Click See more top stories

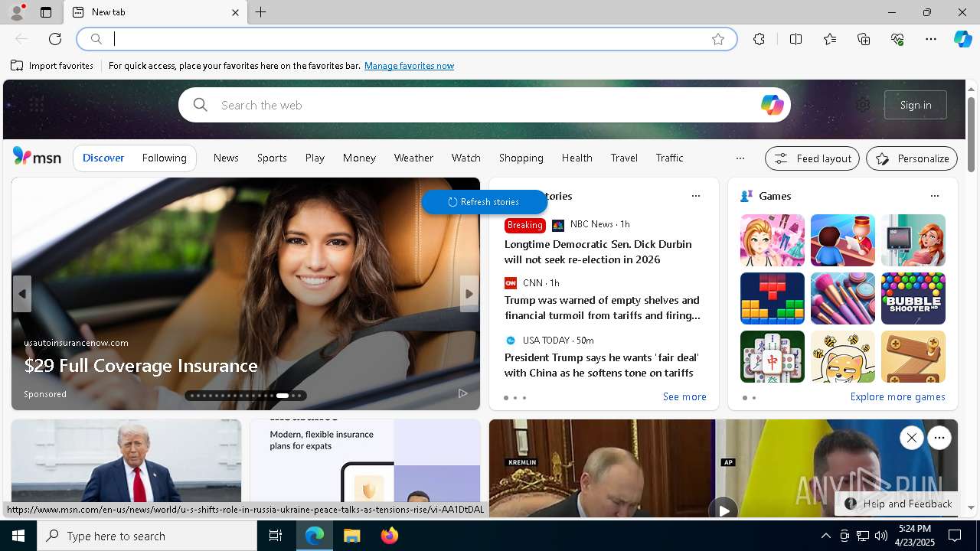[684, 396]
